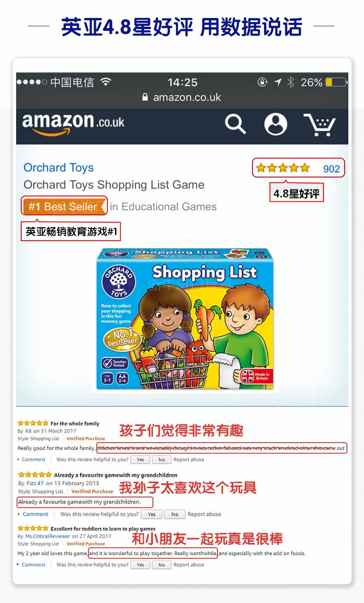This screenshot has height=603, width=364.
Task: Click the #1 Best Seller badge
Action: pos(64,206)
